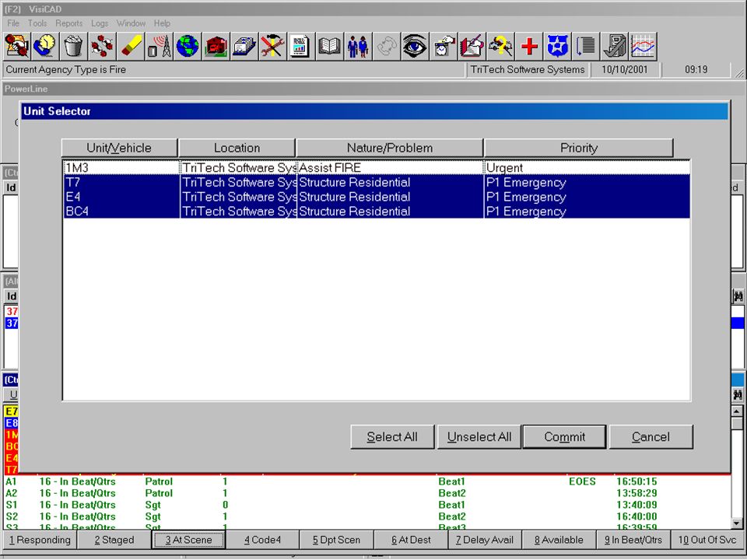The width and height of the screenshot is (747, 560).
Task: Click the 9 In Beat/Qtrs status button
Action: 633,540
